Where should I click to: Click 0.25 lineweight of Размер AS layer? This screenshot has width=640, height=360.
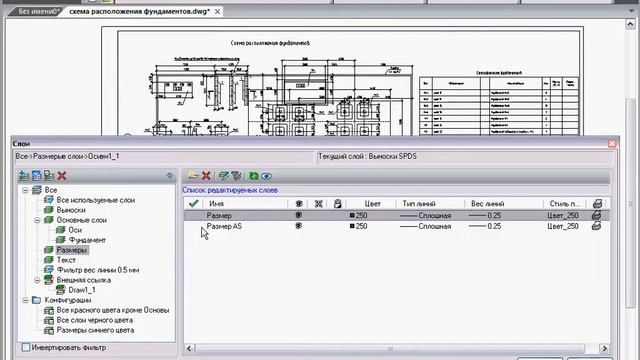tap(485, 226)
